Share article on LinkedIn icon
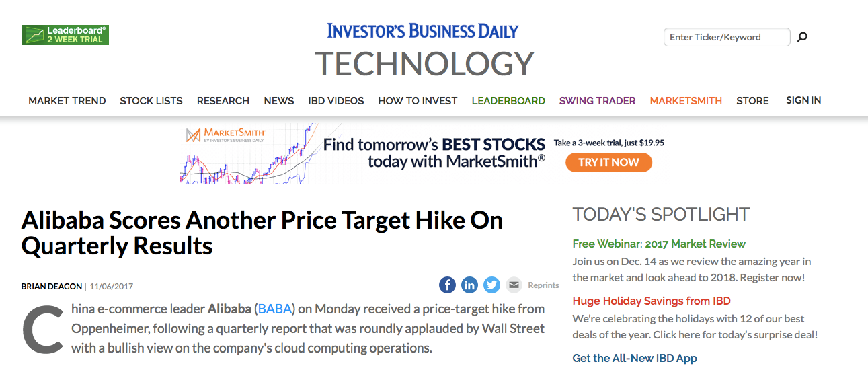 click(469, 285)
